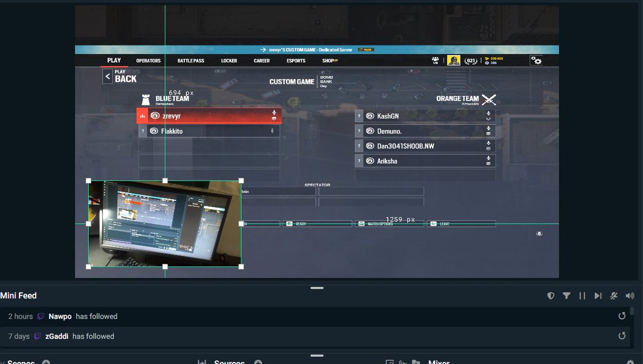Click the Mini Feed vertical scrollbar
The height and width of the screenshot is (364, 643).
pyautogui.click(x=632, y=311)
